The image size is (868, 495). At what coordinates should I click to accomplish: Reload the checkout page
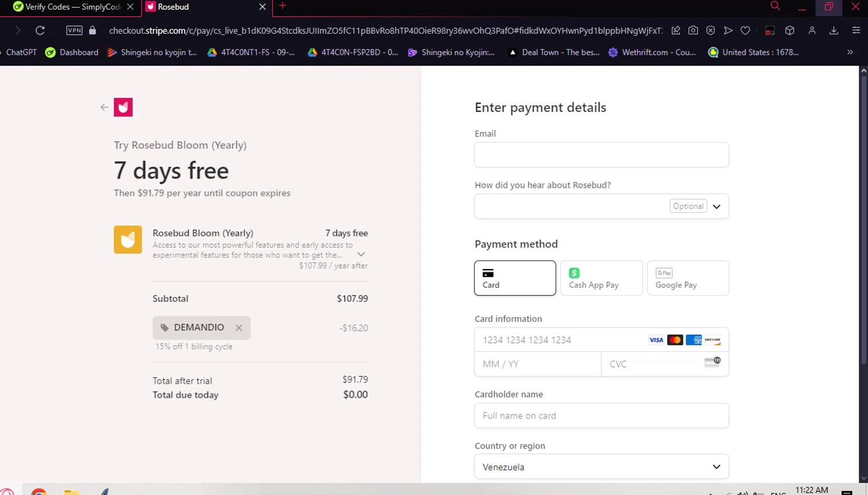point(40,30)
